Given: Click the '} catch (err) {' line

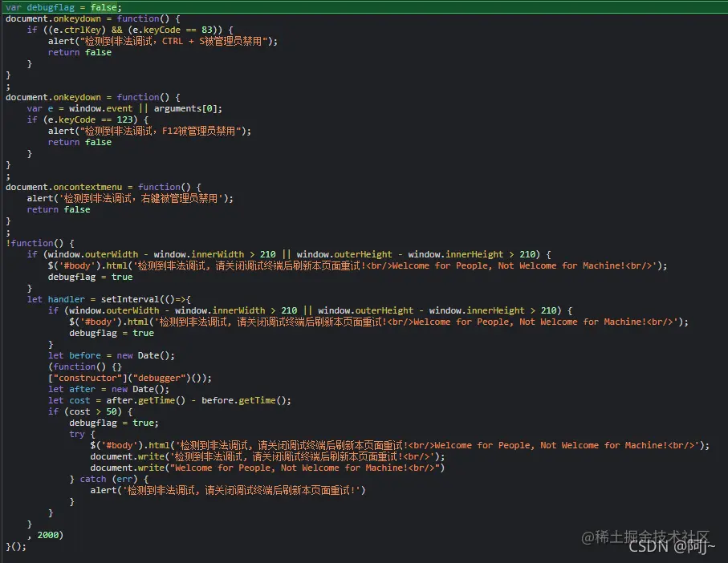Looking at the screenshot, I should [x=108, y=479].
